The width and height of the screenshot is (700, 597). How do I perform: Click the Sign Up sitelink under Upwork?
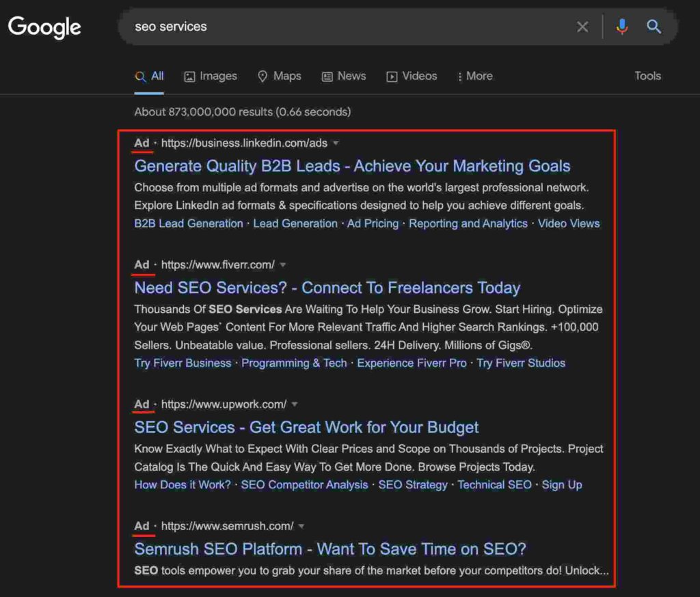[x=561, y=484]
